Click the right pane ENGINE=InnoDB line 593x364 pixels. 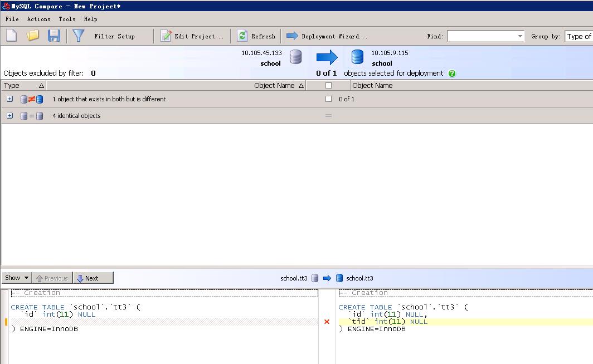372,329
